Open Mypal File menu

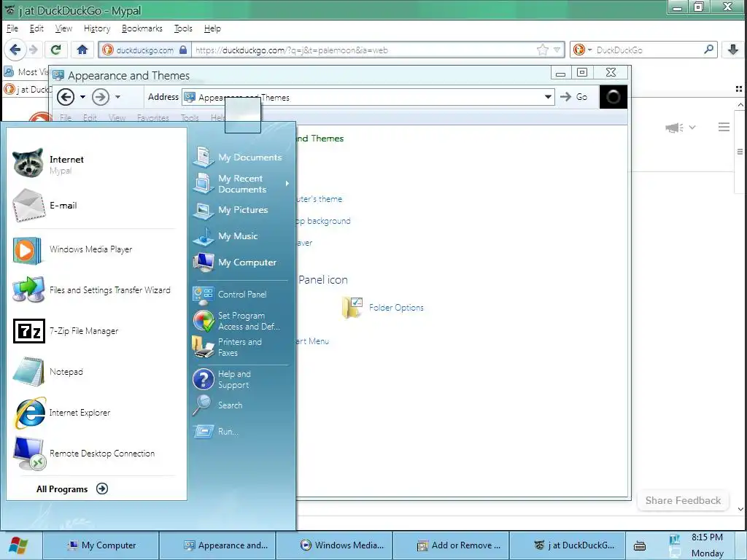[x=12, y=28]
